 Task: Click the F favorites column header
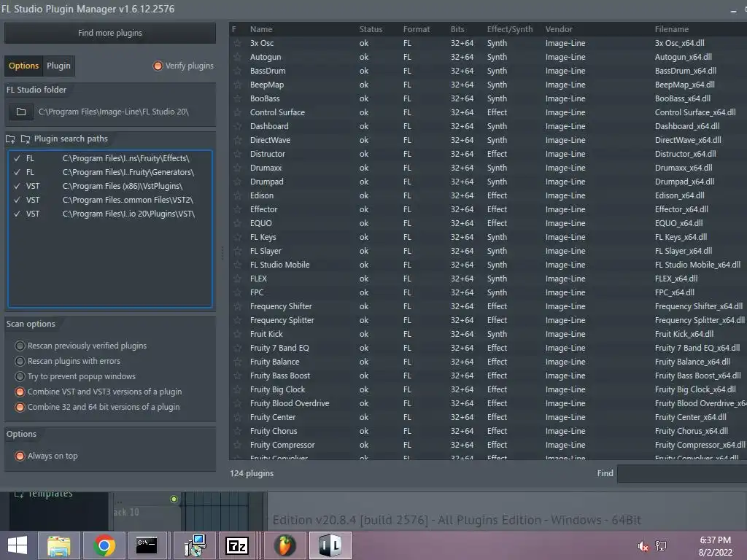click(x=234, y=29)
